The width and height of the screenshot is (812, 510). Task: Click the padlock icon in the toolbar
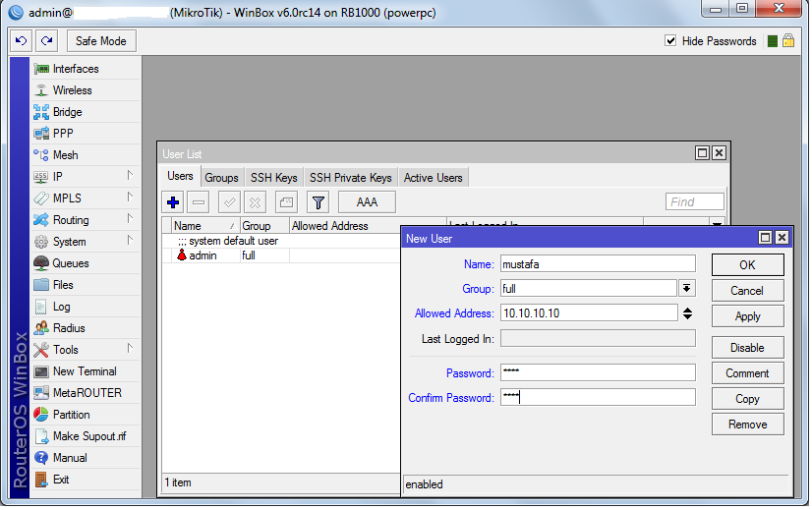point(788,40)
